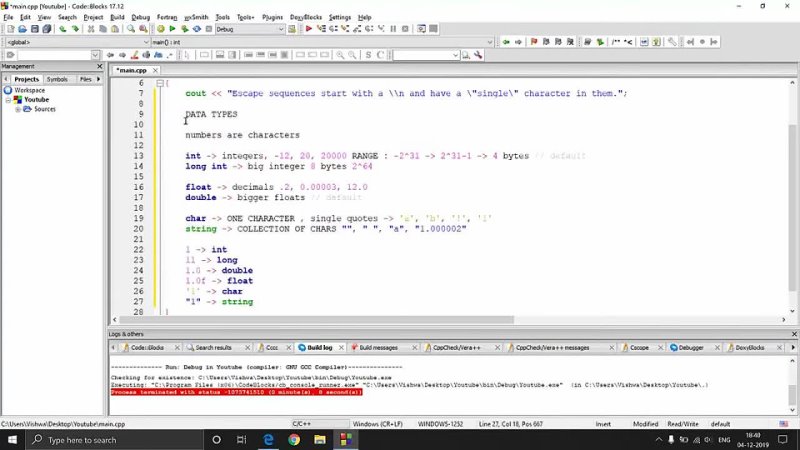
Task: Click the Run to cursor debug icon
Action: point(321,29)
